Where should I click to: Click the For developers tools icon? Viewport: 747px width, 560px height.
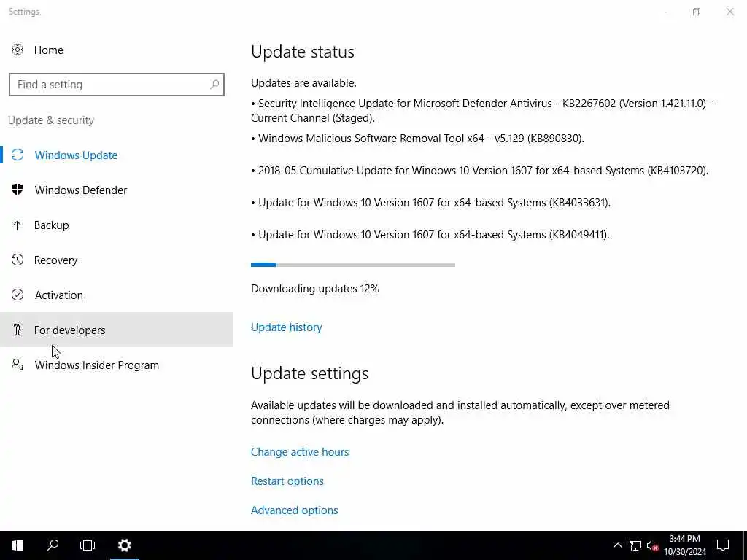(x=18, y=330)
